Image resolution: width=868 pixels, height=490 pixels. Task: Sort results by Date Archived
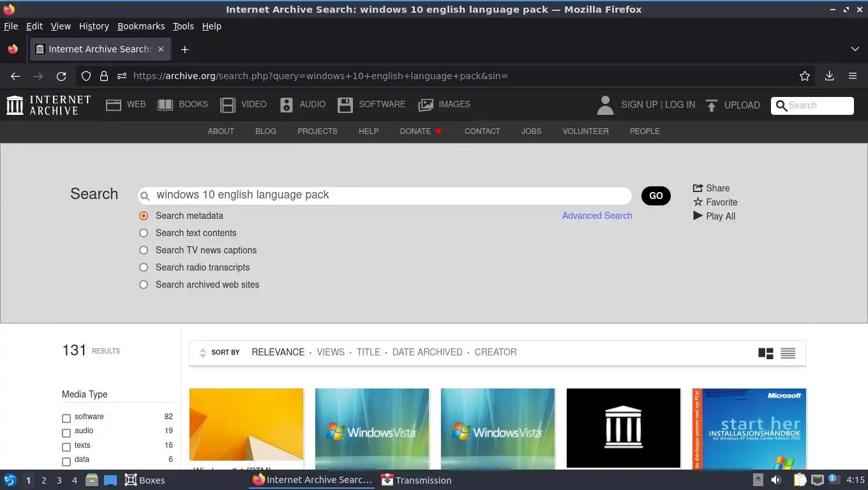[428, 352]
